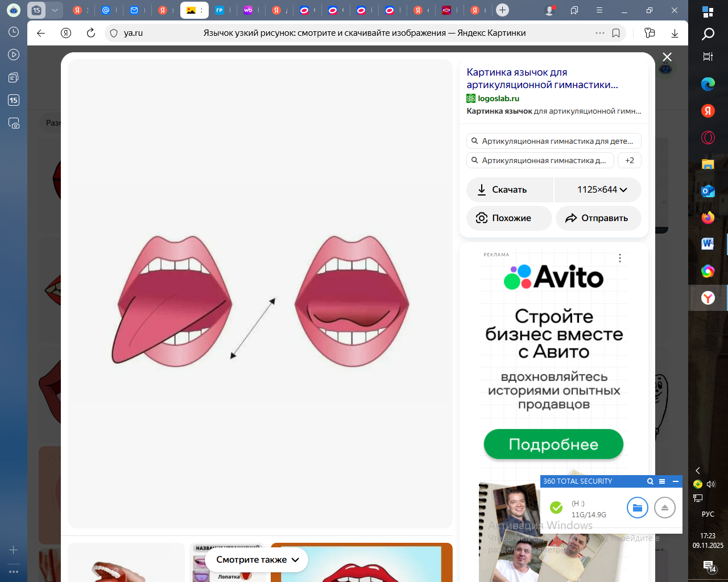Screen dimensions: 728x582
Task: Show the +2 more search suggestions
Action: [x=629, y=160]
